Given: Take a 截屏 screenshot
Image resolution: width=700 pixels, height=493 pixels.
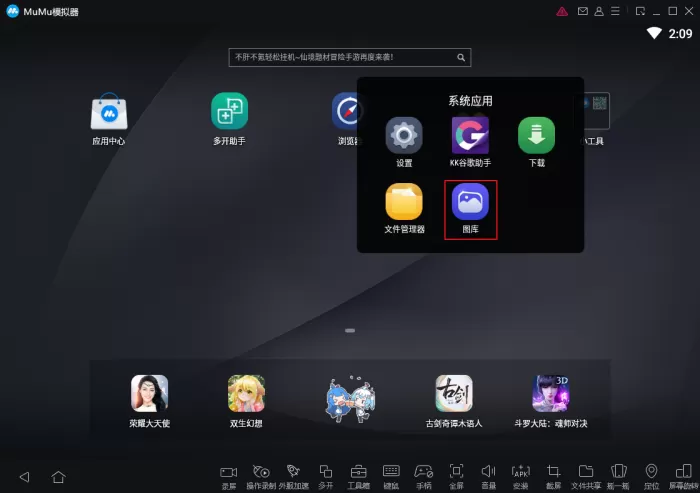Looking at the screenshot, I should pos(554,476).
